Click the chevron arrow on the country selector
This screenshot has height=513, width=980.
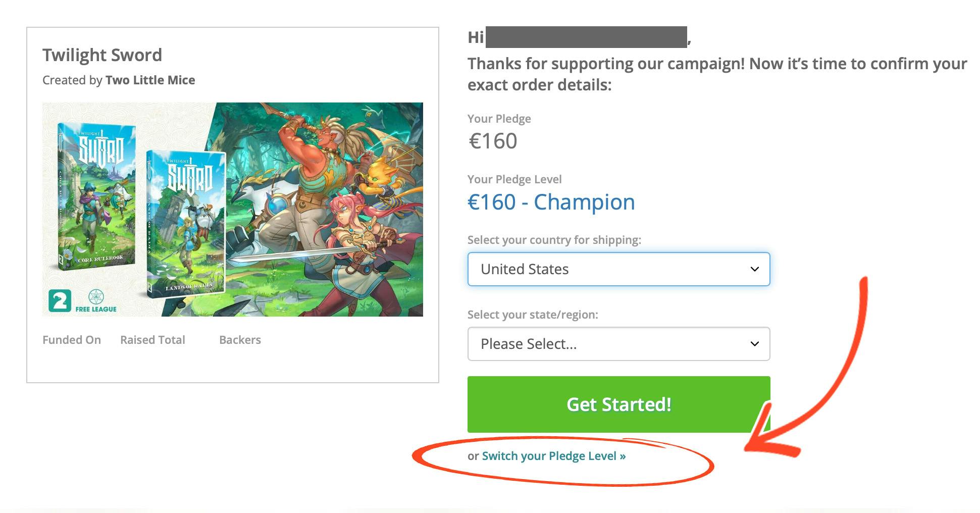[754, 269]
